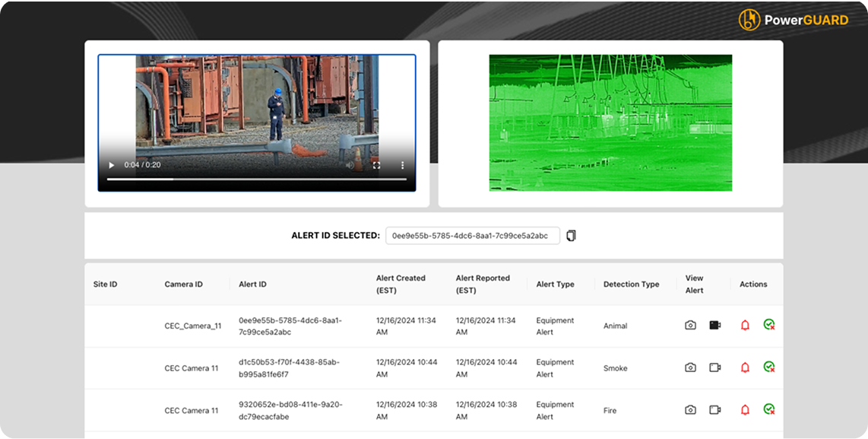Toggle validation status for the Smoke alert
868x439 pixels.
[x=769, y=367]
